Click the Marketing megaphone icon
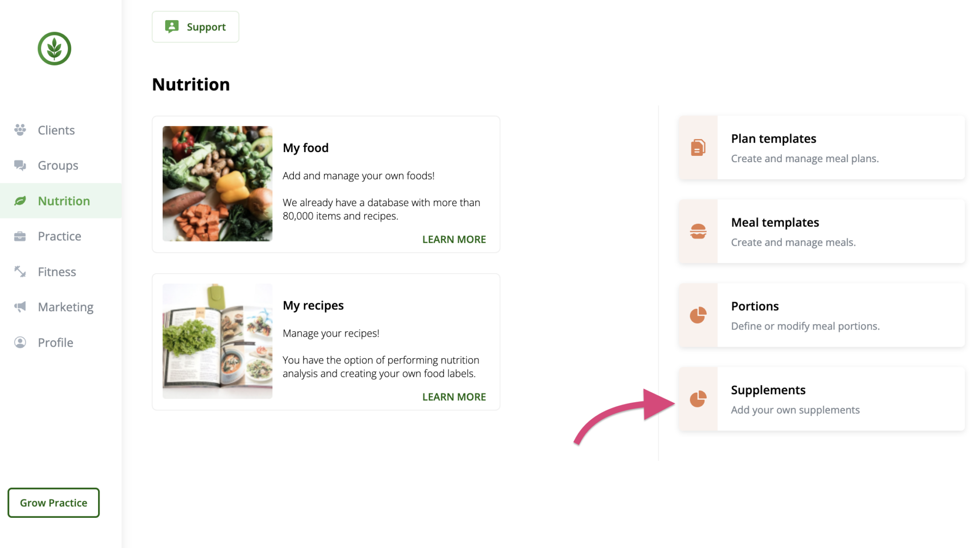980x548 pixels. [x=20, y=307]
